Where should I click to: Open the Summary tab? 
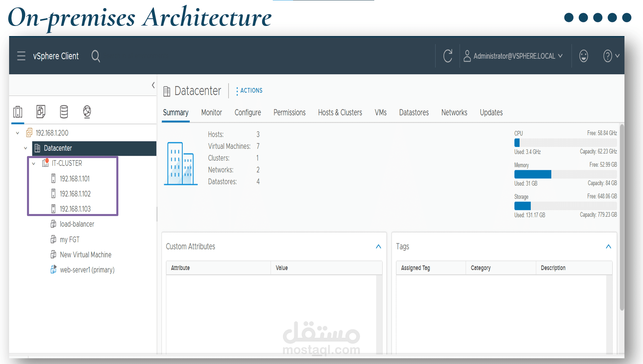(x=176, y=113)
